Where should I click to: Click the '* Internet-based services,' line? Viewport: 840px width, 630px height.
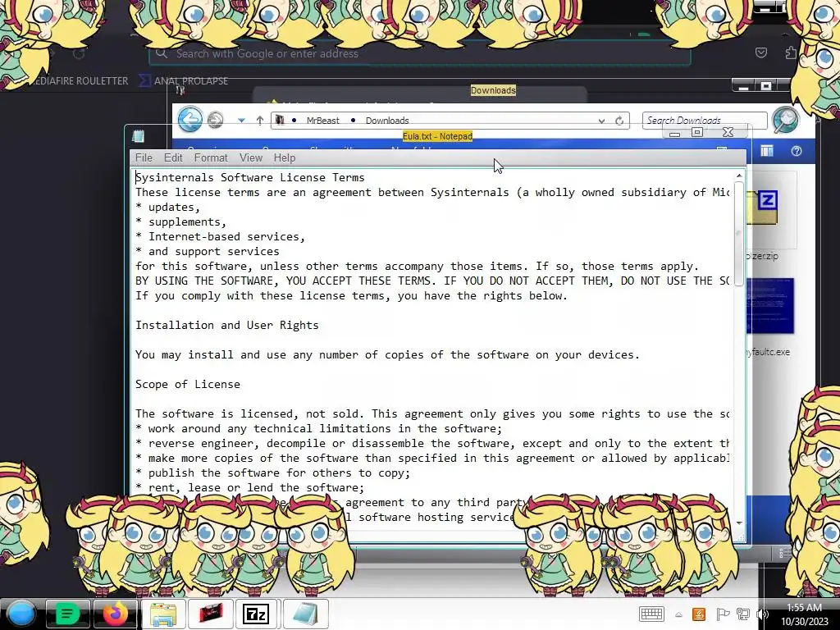[x=220, y=236]
